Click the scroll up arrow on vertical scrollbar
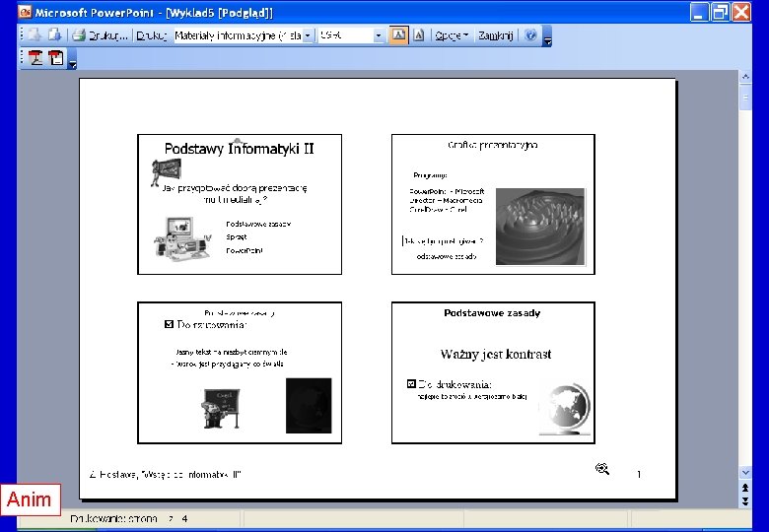The image size is (769, 532). pyautogui.click(x=745, y=77)
